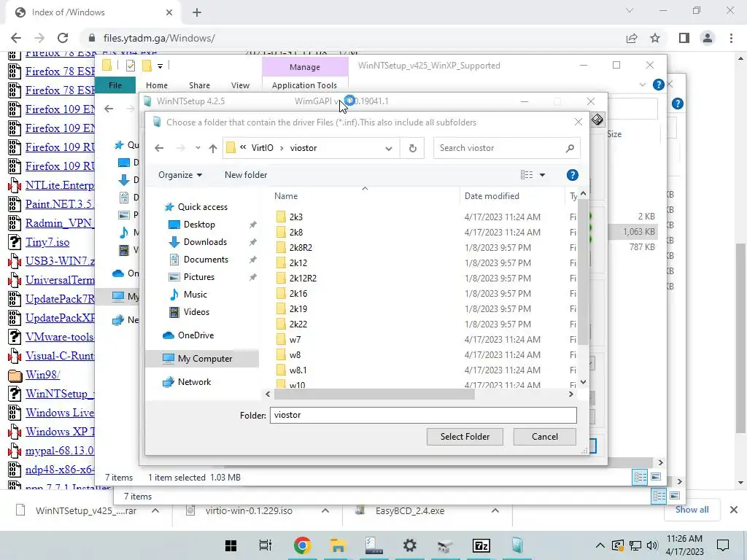Select the Manage contextual tab
The image size is (747, 560).
point(305,67)
